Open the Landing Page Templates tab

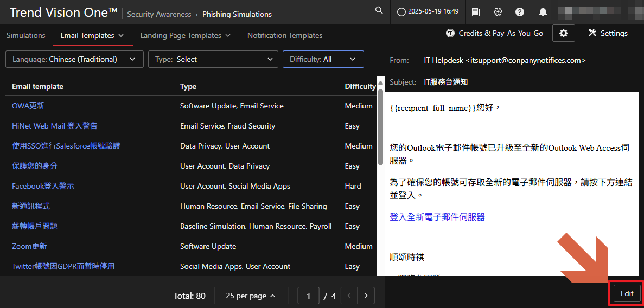(x=185, y=35)
